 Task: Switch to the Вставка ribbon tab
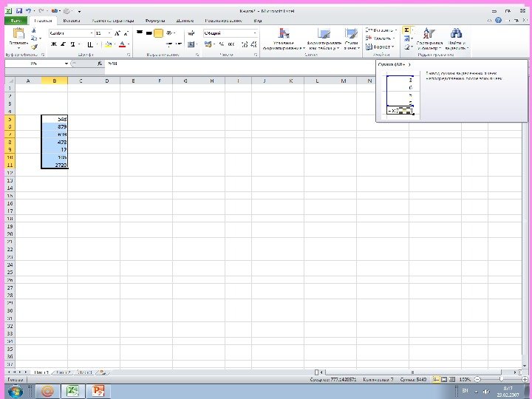[72, 21]
